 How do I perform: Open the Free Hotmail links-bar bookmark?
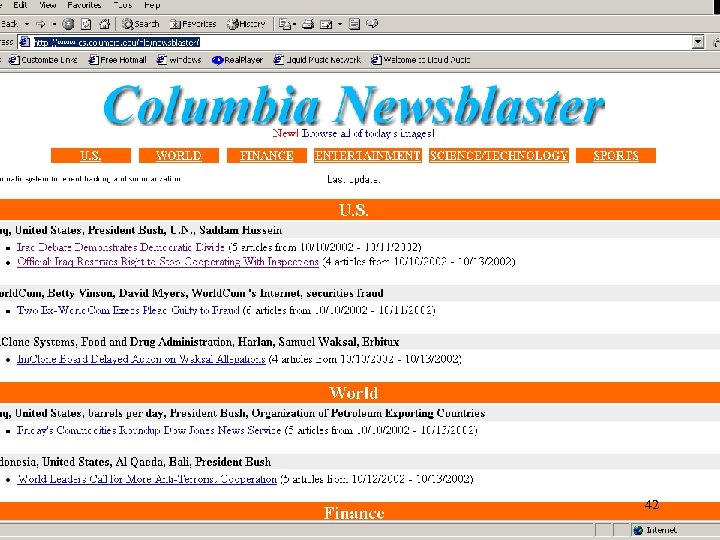click(118, 60)
